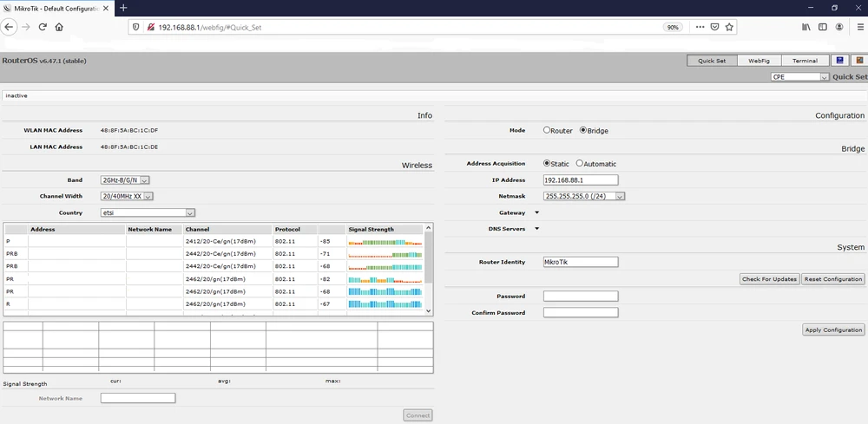Open the Band dropdown
Image resolution: width=868 pixels, height=424 pixels.
coord(125,179)
